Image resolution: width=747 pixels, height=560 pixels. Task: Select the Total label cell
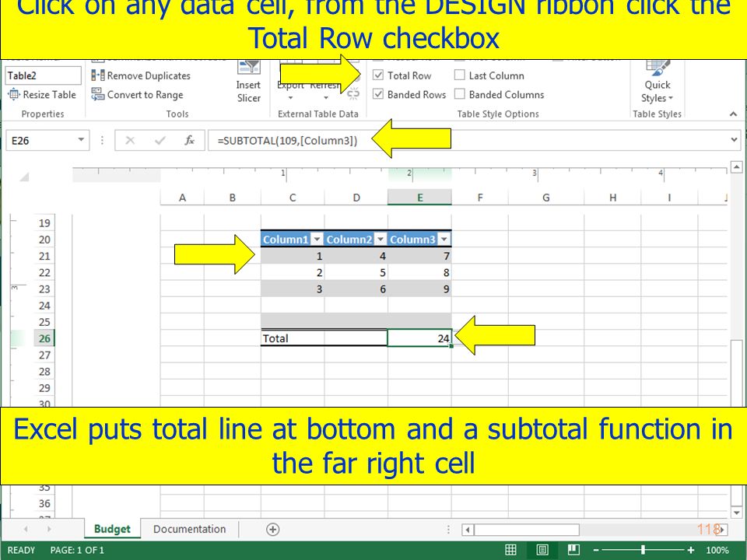pos(293,338)
